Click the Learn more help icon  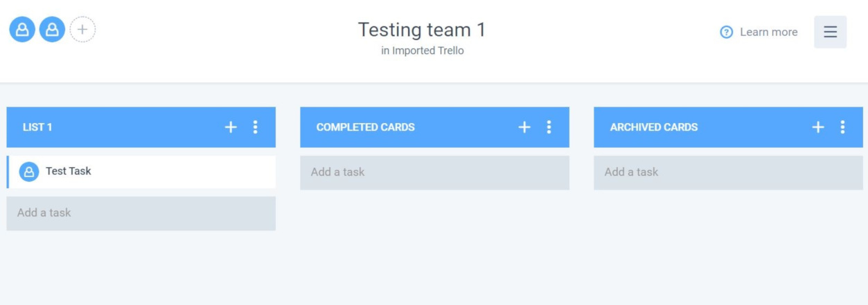pyautogui.click(x=727, y=33)
